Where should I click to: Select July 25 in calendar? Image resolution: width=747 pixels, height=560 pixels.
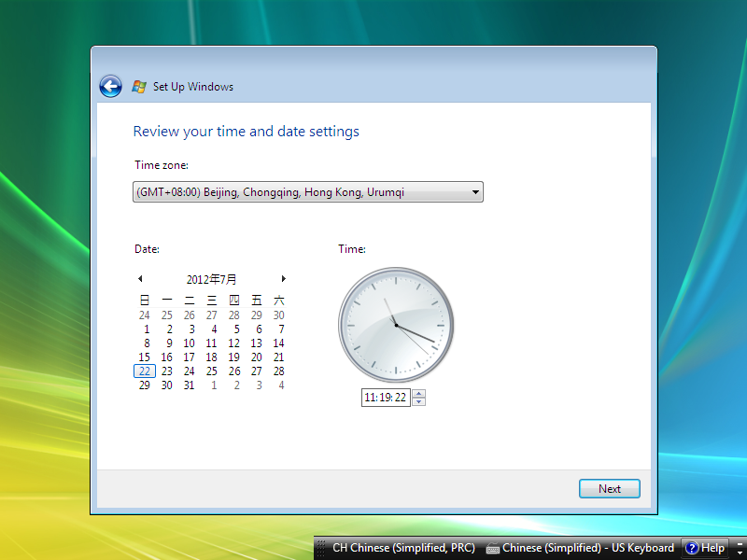(212, 371)
